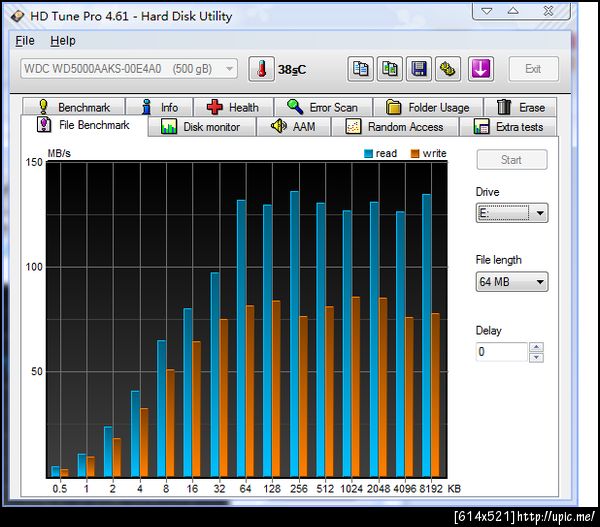Open the Disk monitor tab
Image resolution: width=600 pixels, height=527 pixels.
202,127
